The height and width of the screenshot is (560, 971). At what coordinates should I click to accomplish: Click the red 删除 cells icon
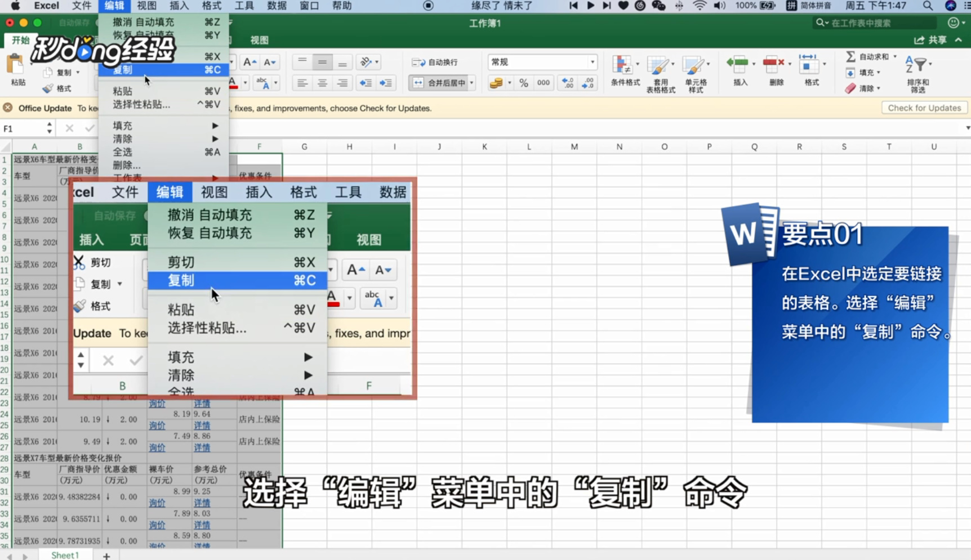(x=773, y=64)
